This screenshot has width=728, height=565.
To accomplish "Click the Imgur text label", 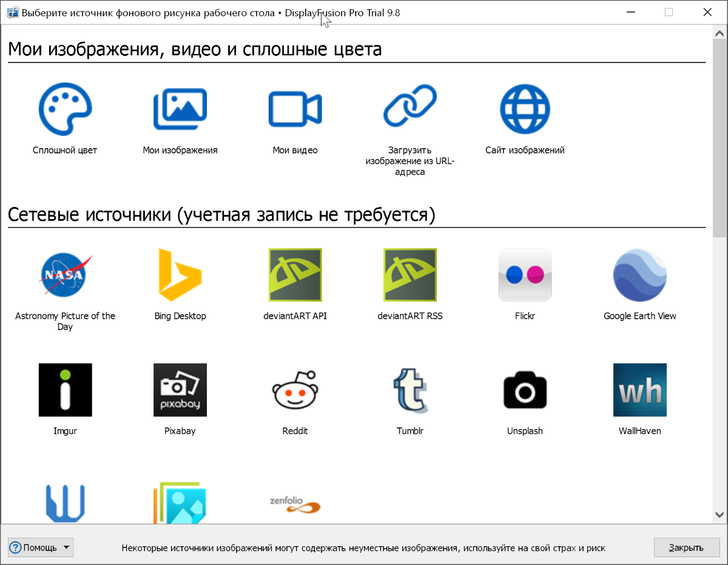I will coord(65,431).
